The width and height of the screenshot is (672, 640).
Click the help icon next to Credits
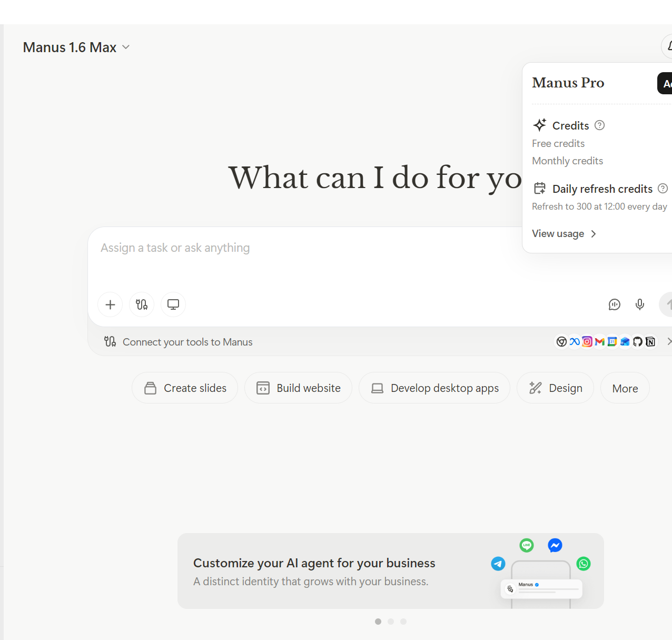tap(599, 125)
